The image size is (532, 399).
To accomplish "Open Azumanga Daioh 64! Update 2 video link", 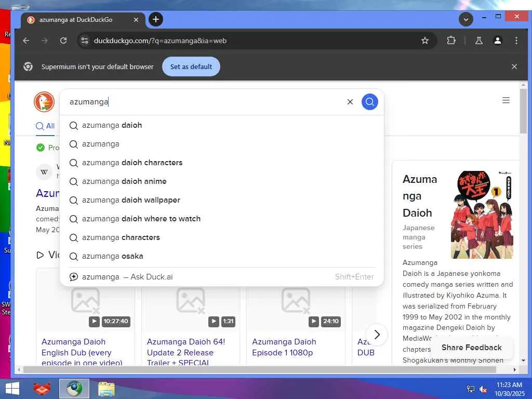I will (x=185, y=352).
